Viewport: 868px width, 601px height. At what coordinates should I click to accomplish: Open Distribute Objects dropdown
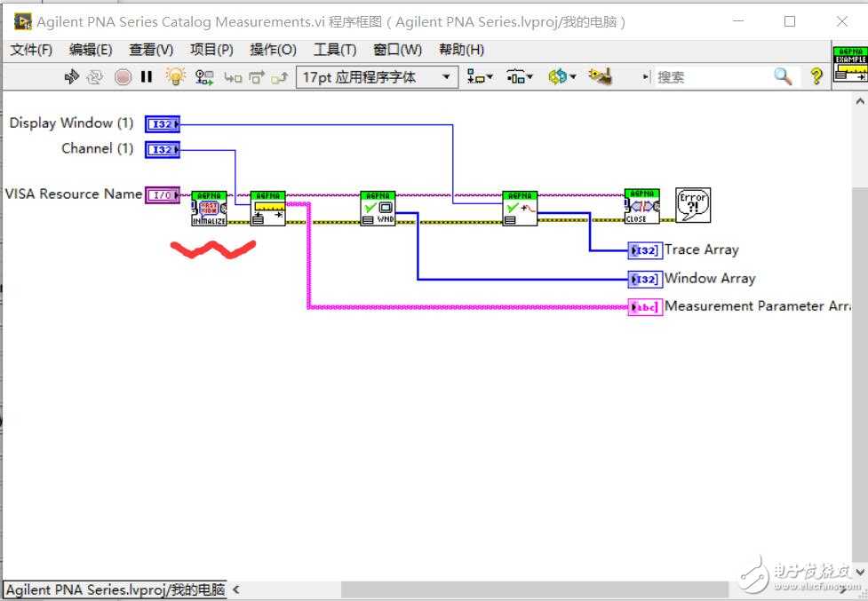point(519,77)
